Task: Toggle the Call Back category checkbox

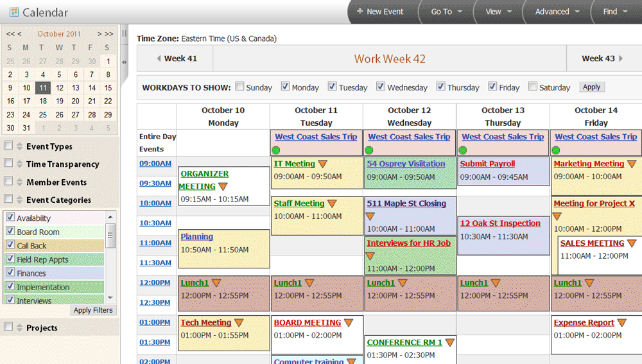Action: coord(11,245)
